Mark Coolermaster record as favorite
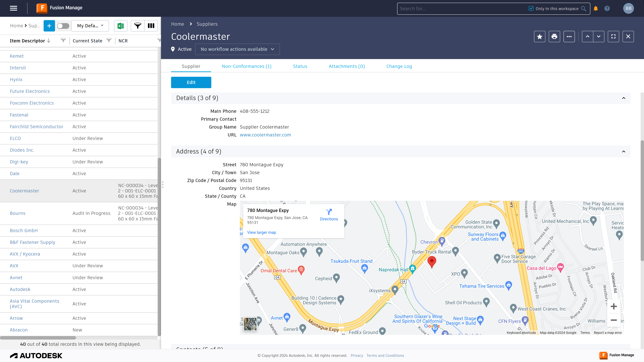Image resolution: width=644 pixels, height=362 pixels. pyautogui.click(x=540, y=37)
